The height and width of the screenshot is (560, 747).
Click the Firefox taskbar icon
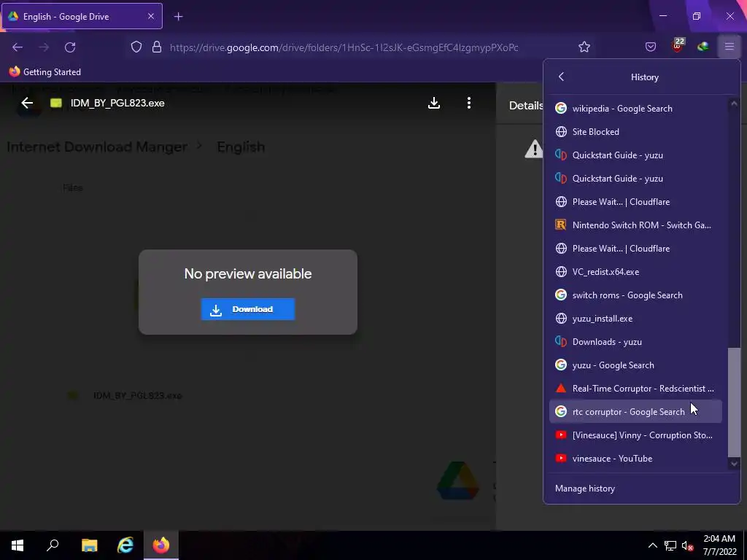(161, 545)
